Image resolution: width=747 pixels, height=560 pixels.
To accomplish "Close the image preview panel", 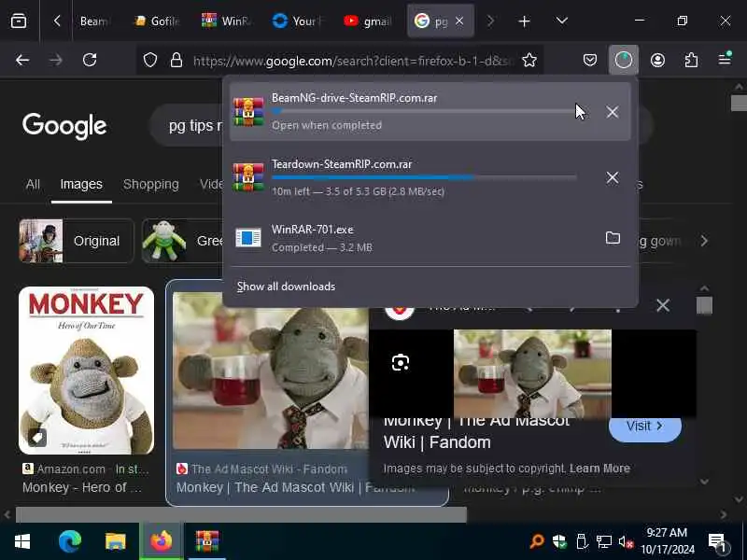I will pos(663,305).
